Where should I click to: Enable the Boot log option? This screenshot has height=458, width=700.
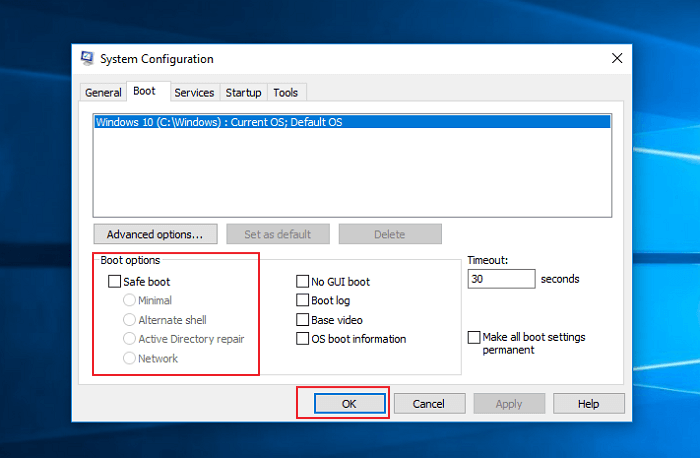point(303,300)
